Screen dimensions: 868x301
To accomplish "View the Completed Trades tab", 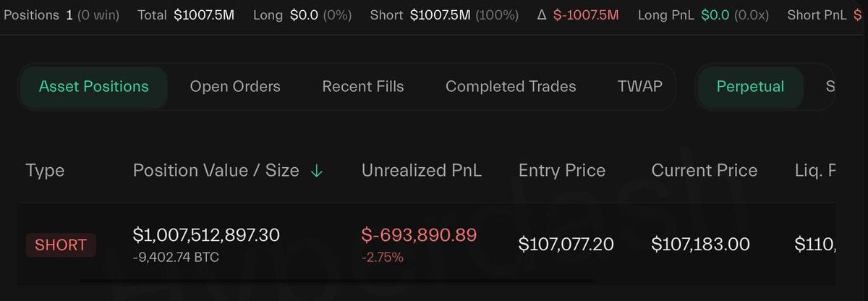I will (x=511, y=87).
